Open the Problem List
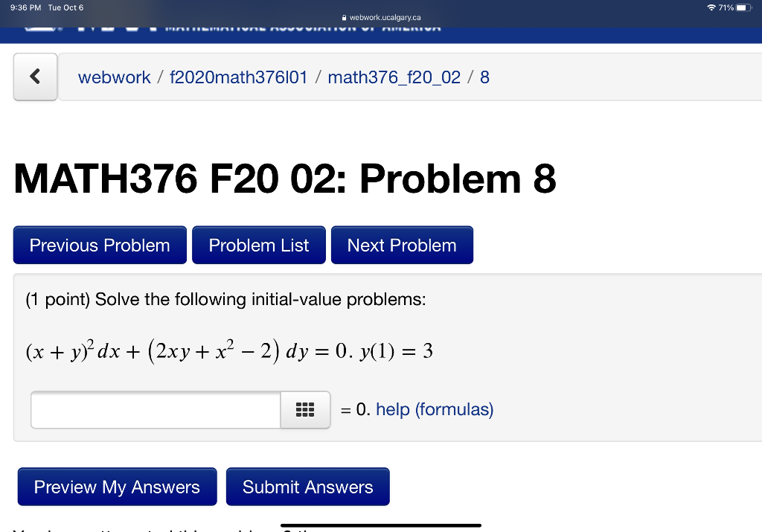Screen dimensions: 762x532 (x=258, y=245)
